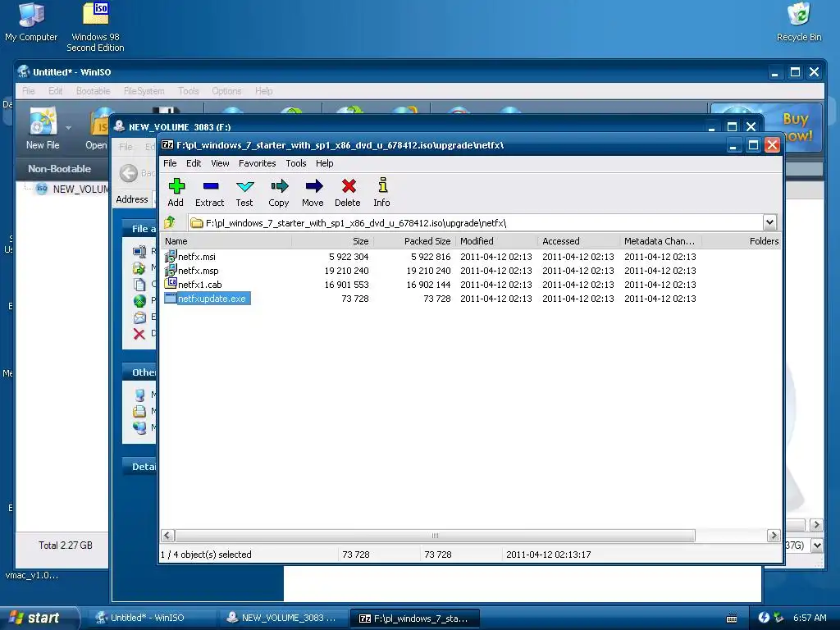Select the netfx1.cab file

200,285
